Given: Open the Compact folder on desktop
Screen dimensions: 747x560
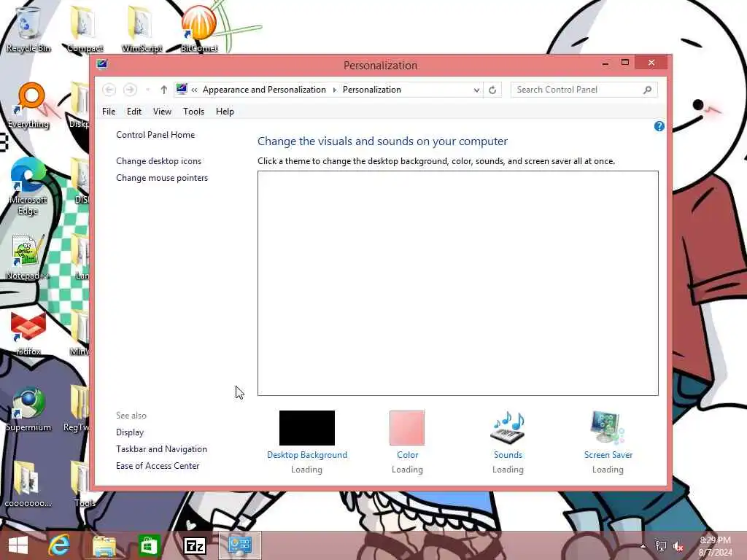Looking at the screenshot, I should (x=85, y=28).
